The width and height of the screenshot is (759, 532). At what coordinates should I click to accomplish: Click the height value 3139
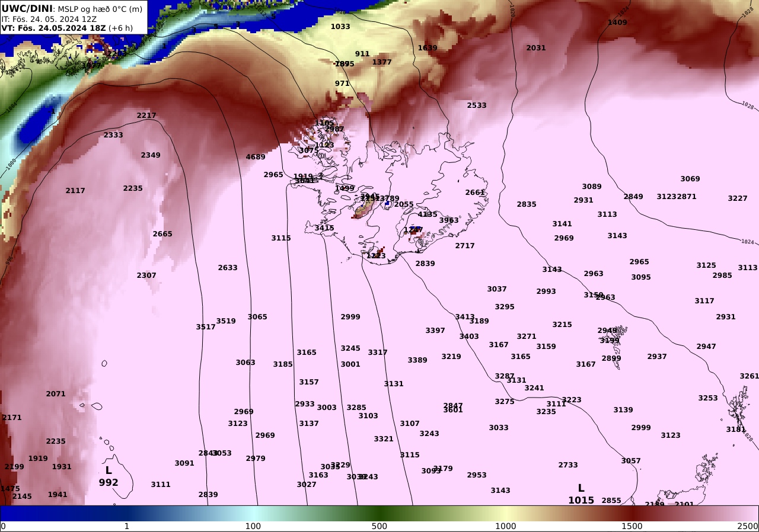[x=623, y=410]
